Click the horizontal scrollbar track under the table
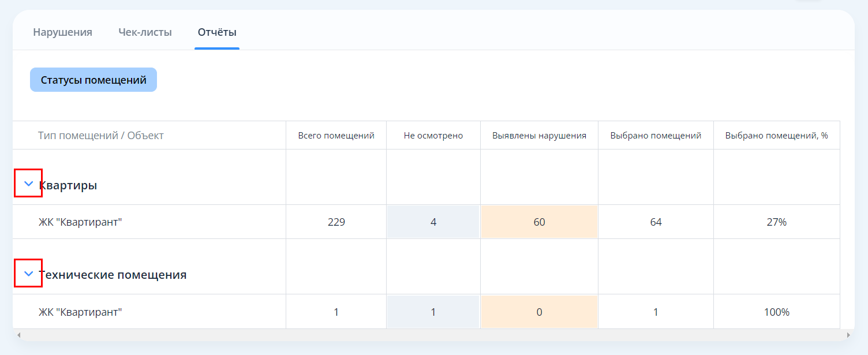This screenshot has height=355, width=868. point(433,335)
